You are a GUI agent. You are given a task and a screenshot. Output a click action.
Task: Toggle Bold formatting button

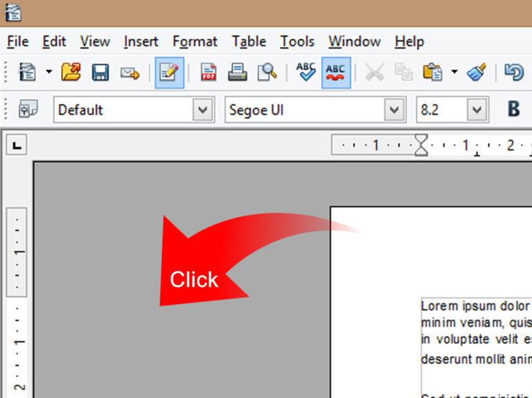[514, 109]
